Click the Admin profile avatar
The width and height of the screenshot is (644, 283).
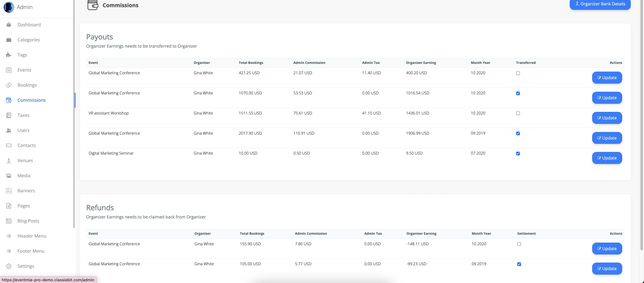[9, 7]
